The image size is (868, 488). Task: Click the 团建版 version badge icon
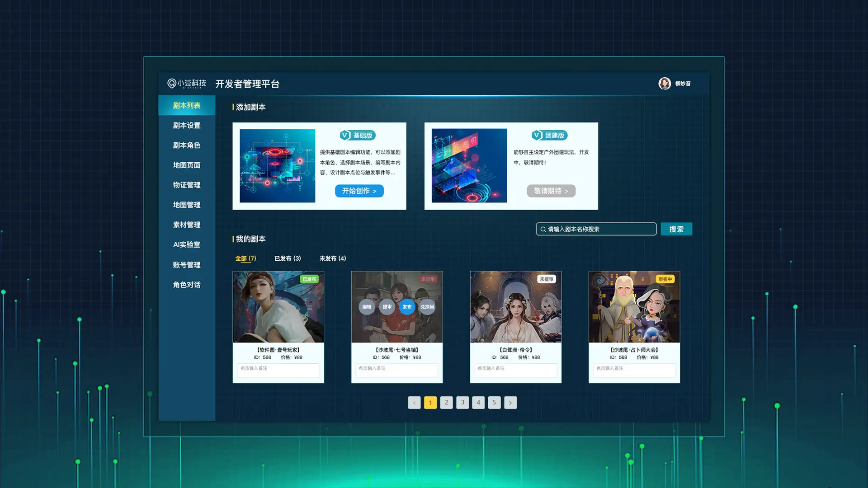(x=537, y=135)
